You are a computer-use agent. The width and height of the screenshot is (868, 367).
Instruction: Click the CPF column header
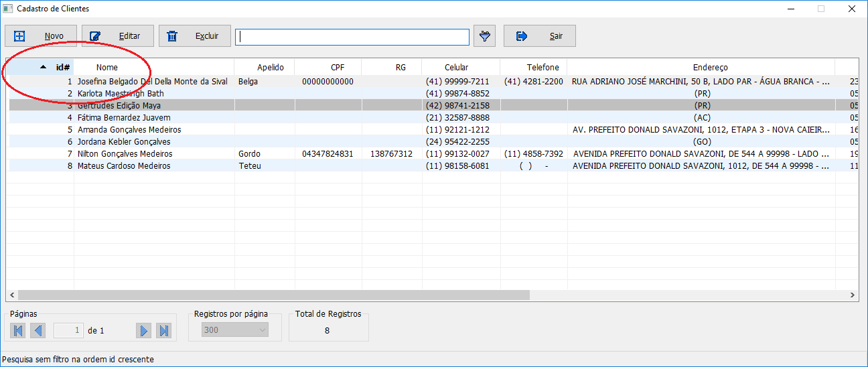(338, 67)
